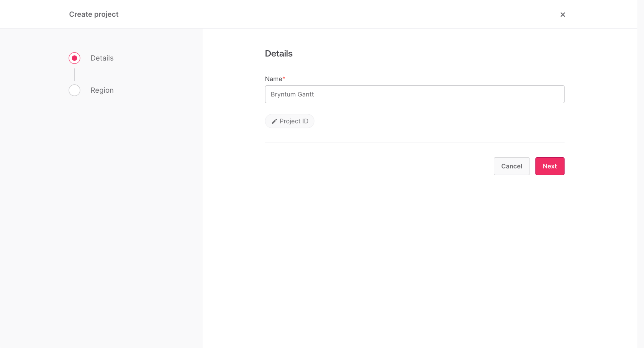Click the Region step label
Viewport: 644px width, 348px height.
tap(102, 90)
